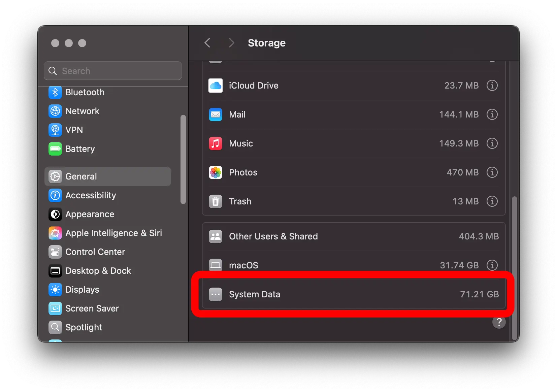The image size is (557, 392).
Task: Open Spotlight settings label
Action: pos(84,327)
